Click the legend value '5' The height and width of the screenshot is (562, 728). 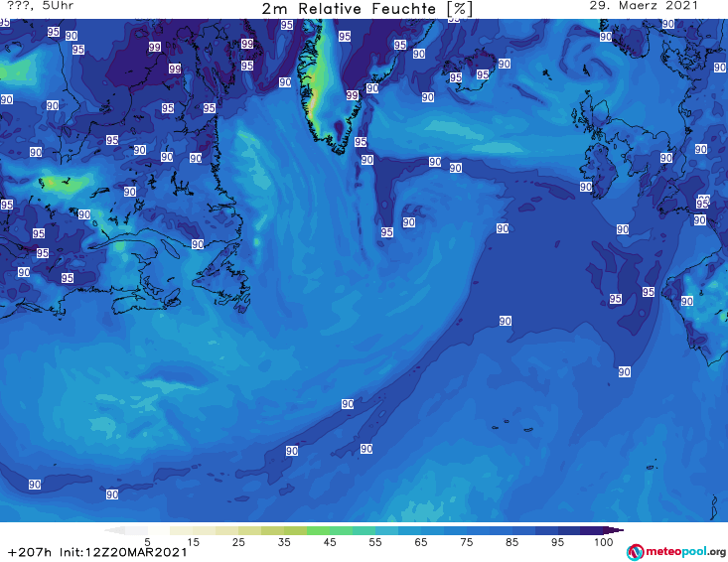pos(148,542)
